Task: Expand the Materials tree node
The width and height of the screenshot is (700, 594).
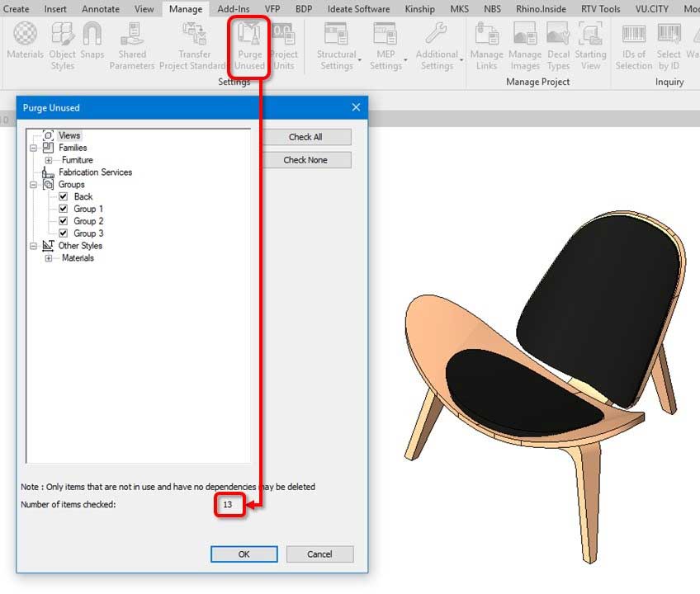Action: pyautogui.click(x=48, y=258)
